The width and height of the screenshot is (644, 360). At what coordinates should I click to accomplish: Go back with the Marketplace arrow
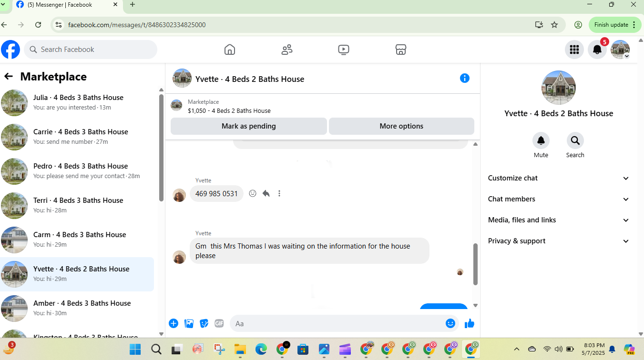tap(9, 76)
